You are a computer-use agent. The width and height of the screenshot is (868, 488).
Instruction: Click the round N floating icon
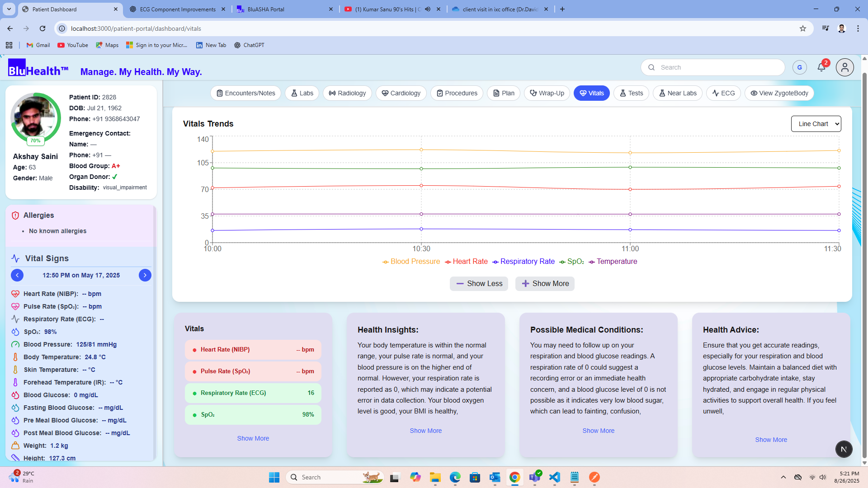point(844,449)
